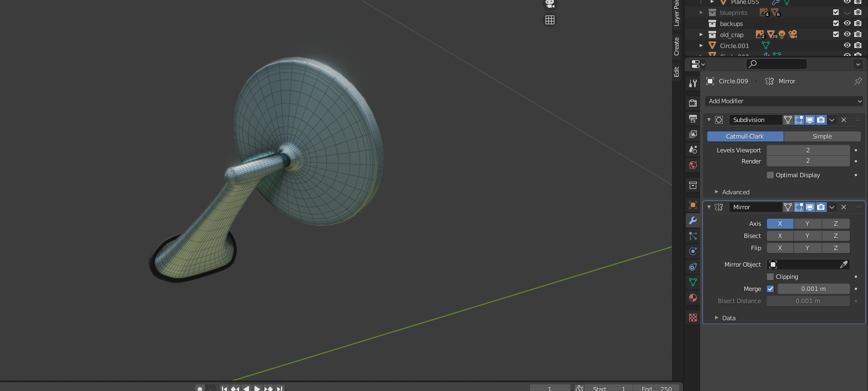
Task: Click the Subdivision modifier type icon
Action: [719, 120]
